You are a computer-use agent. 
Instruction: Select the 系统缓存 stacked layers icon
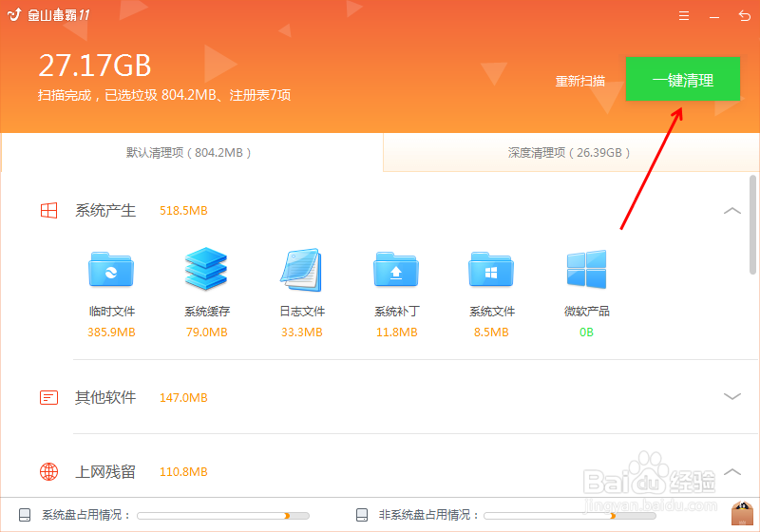click(x=206, y=269)
